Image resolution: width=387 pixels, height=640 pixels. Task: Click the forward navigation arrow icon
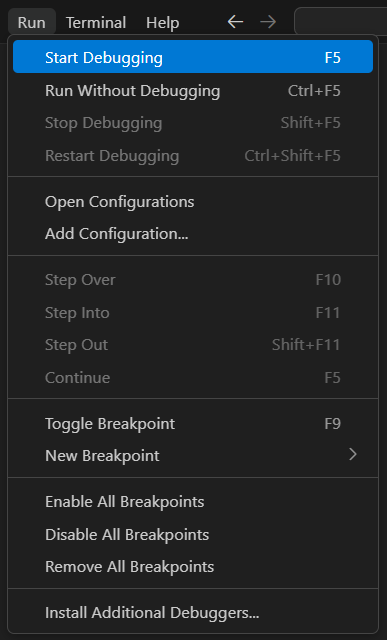coord(268,22)
